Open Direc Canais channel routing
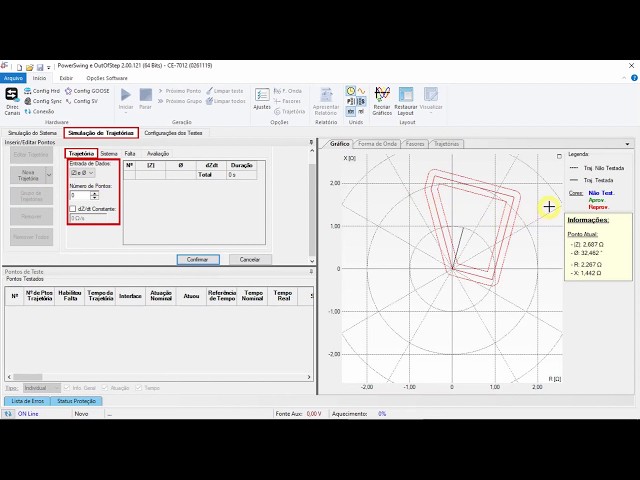Screen dimensions: 640x480 (x=12, y=101)
